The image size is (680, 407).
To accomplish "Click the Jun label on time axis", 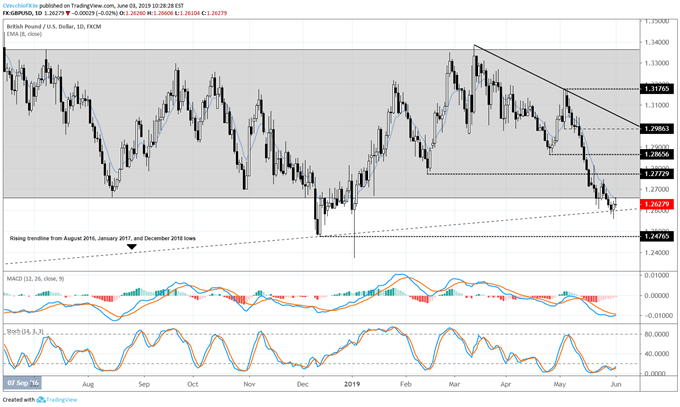I will [616, 384].
